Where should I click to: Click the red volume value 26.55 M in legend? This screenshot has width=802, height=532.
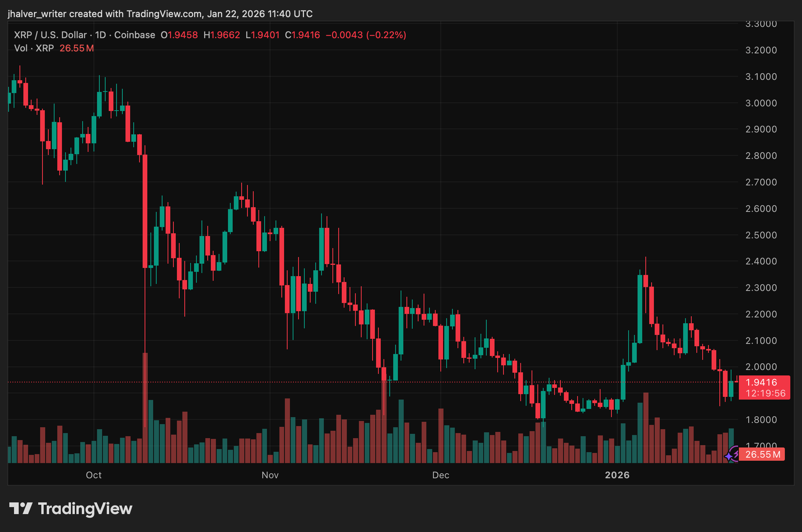tap(77, 48)
